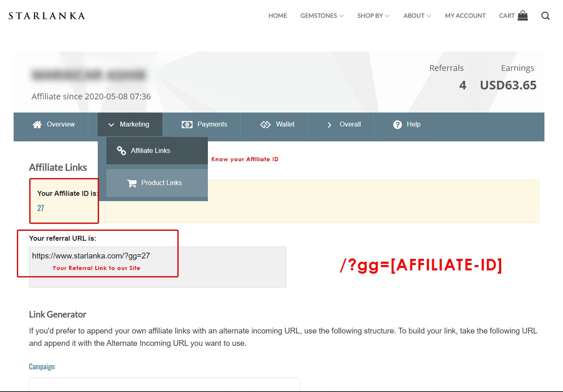Open the Cart link

pyautogui.click(x=507, y=16)
